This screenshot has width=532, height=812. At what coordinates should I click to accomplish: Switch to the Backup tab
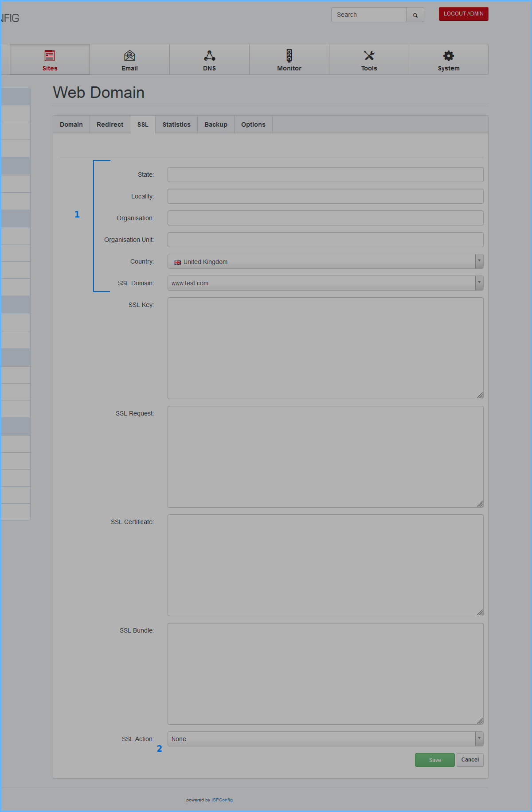click(x=216, y=124)
